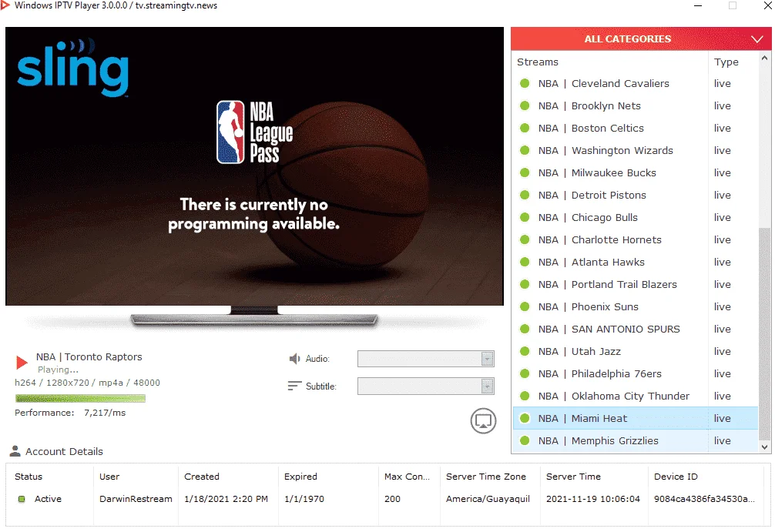
Task: Select the NBA | Boston Celtics stream
Action: (635, 128)
